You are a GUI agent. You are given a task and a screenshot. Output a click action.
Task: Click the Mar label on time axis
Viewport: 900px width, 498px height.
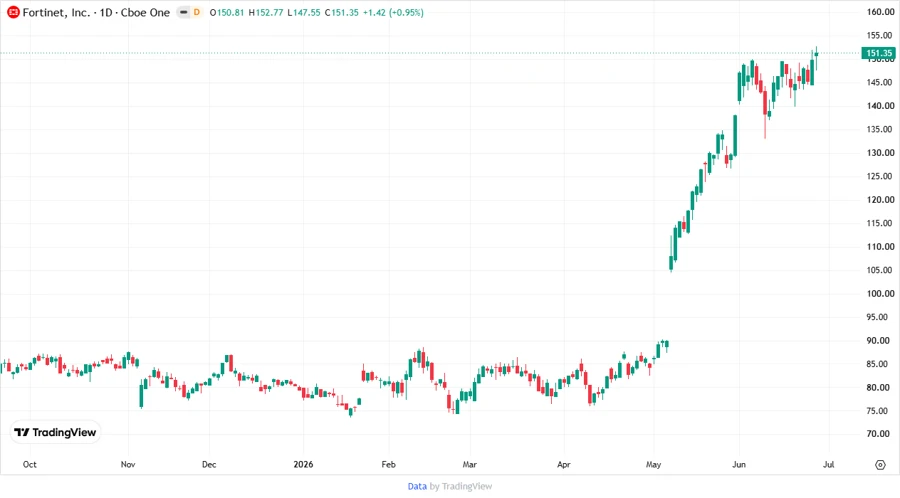pos(470,465)
